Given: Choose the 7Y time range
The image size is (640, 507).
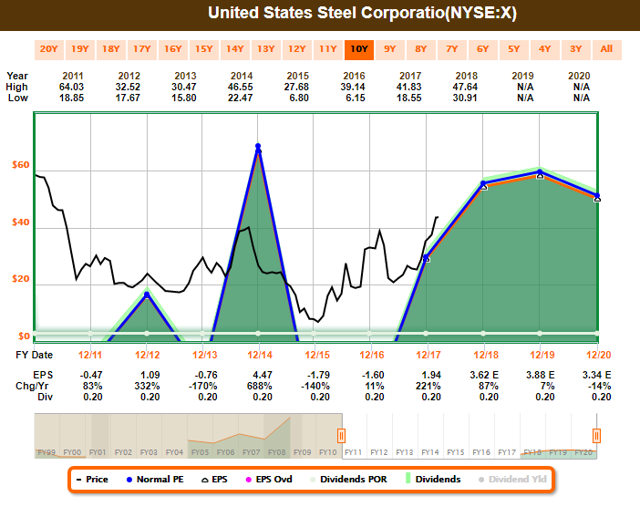Looking at the screenshot, I should (452, 49).
